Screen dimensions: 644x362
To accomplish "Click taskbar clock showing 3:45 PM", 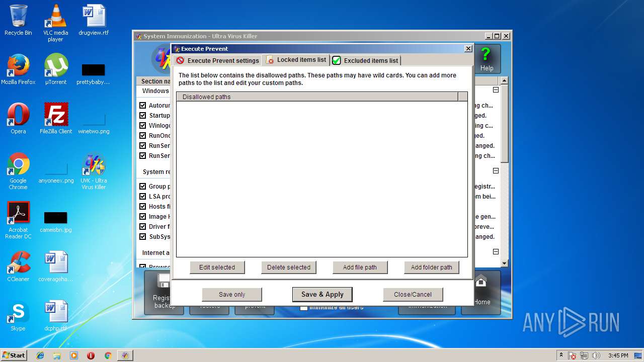I will [x=618, y=355].
